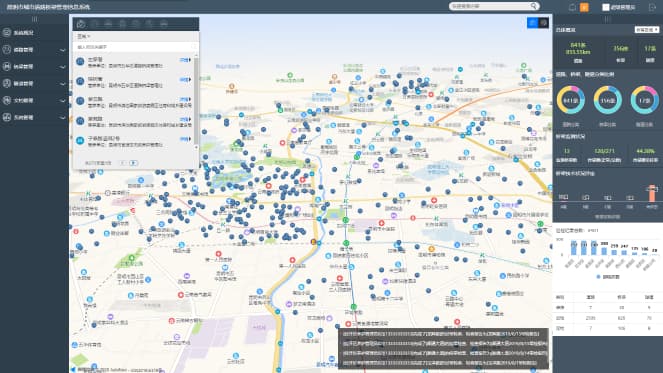Expand the 道路管理 sidebar chevron
Image resolution: width=663 pixels, height=373 pixels.
point(63,50)
